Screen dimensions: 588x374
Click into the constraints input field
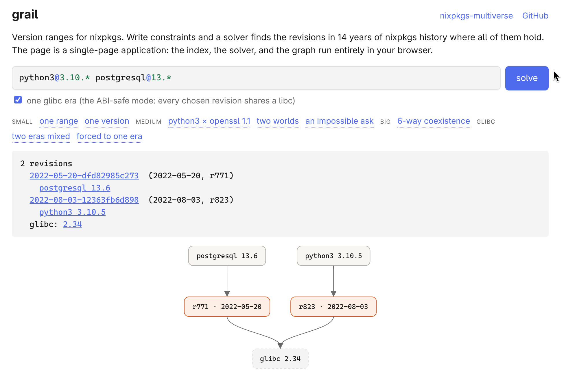click(x=256, y=78)
